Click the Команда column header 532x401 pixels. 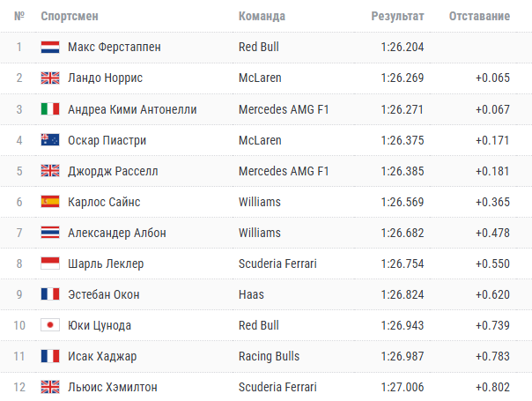262,16
